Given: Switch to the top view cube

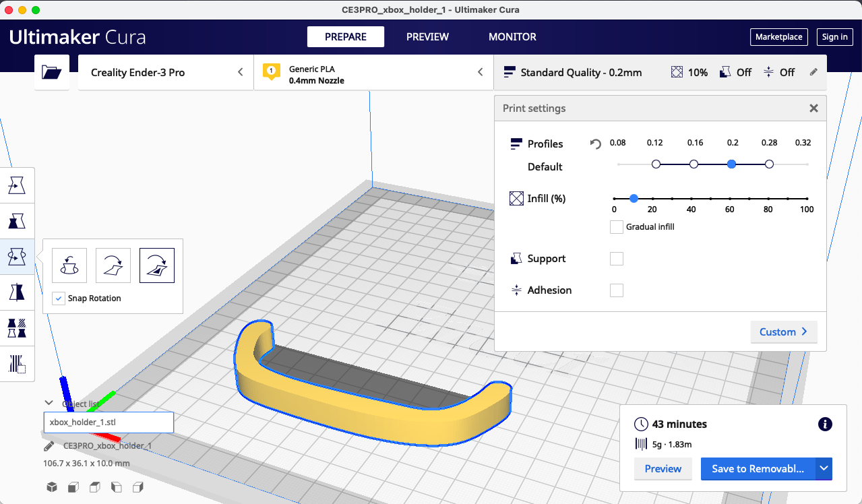Looking at the screenshot, I should (x=95, y=486).
